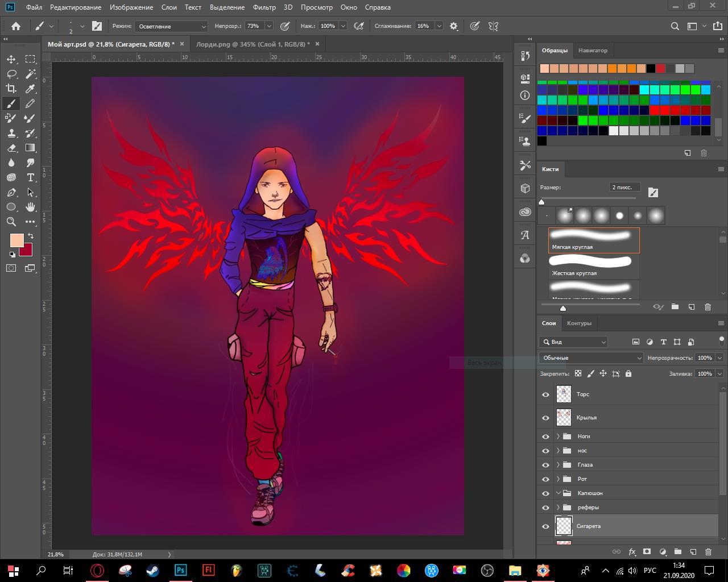728x582 pixels.
Task: Select the Rectangular Marquee tool
Action: (30, 59)
